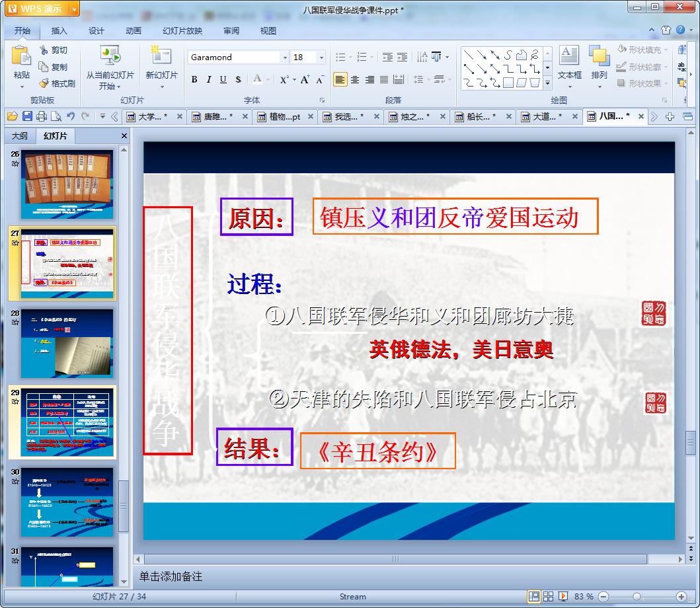The height and width of the screenshot is (608, 700).
Task: Switch to the 大纲 (Outline) pane tab
Action: pyautogui.click(x=20, y=135)
